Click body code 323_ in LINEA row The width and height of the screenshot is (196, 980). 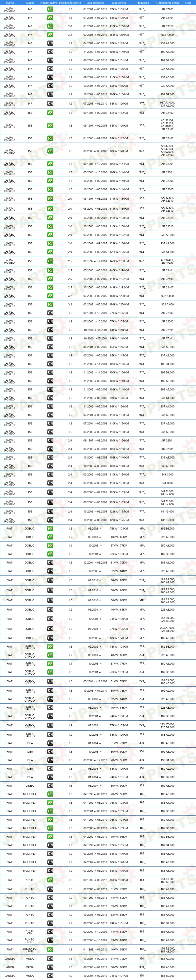click(x=142, y=786)
